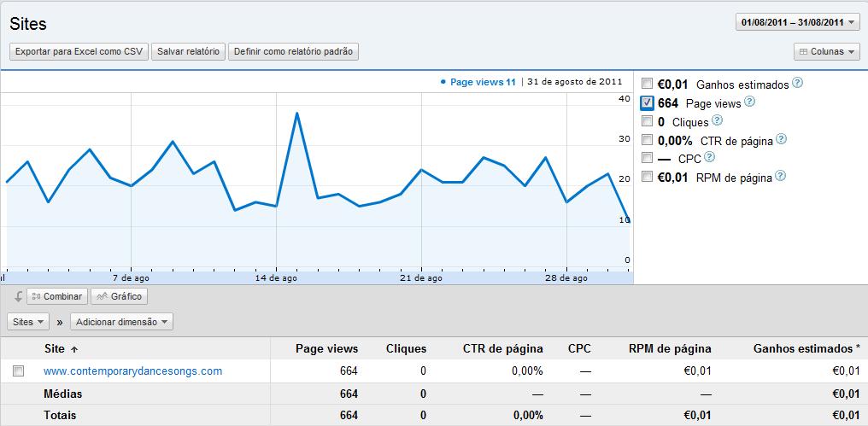Open the Sites dimension dropdown
The height and width of the screenshot is (426, 868).
click(x=29, y=322)
